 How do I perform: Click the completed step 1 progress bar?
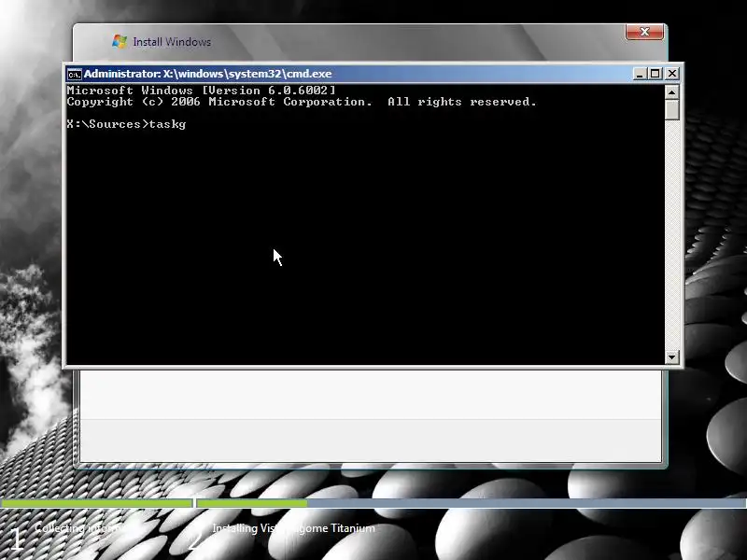pyautogui.click(x=96, y=503)
